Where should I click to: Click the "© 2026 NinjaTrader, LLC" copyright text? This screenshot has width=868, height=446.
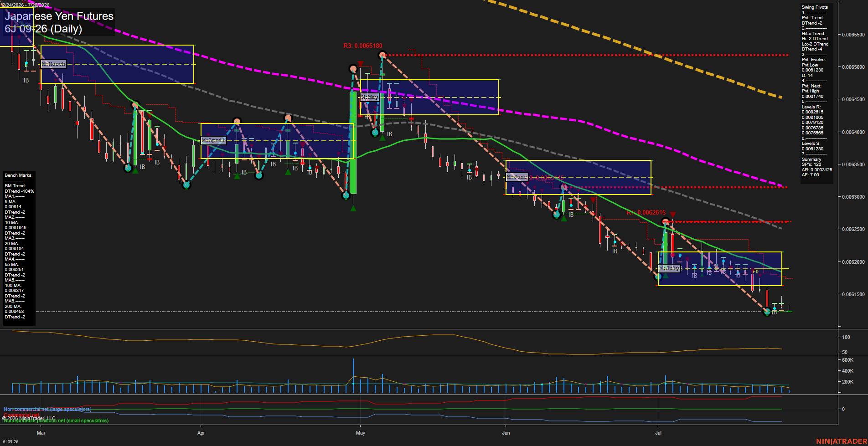click(29, 418)
